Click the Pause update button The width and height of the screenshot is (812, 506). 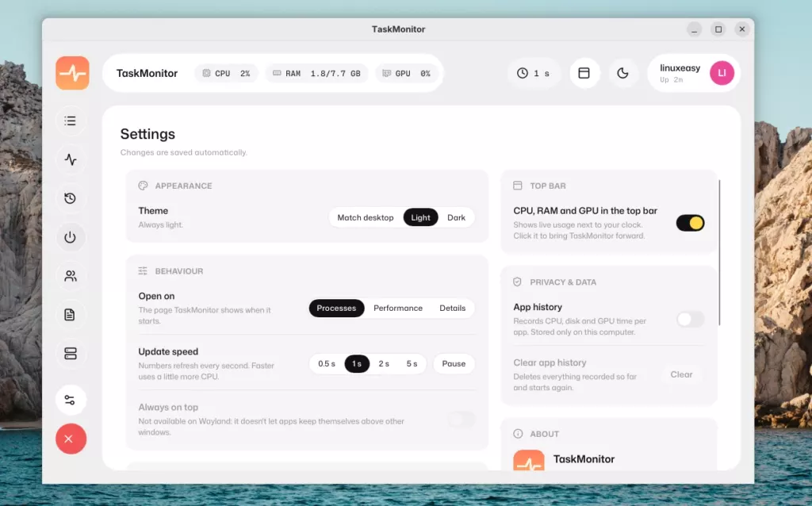coord(454,363)
